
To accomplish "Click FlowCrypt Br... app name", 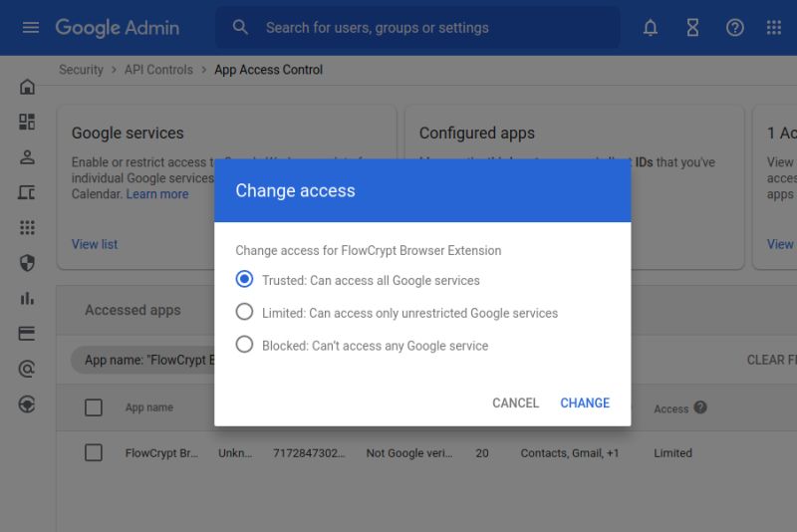I will point(161,453).
